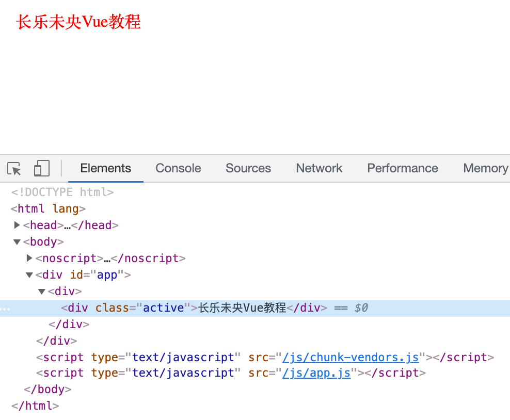
Task: Toggle the device toolbar icon
Action: [x=42, y=168]
